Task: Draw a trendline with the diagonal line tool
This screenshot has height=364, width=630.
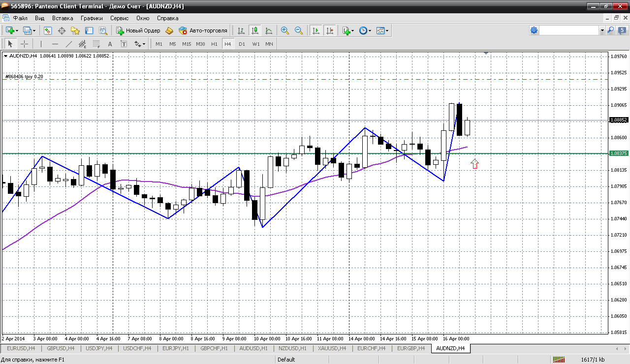Action: (x=69, y=44)
